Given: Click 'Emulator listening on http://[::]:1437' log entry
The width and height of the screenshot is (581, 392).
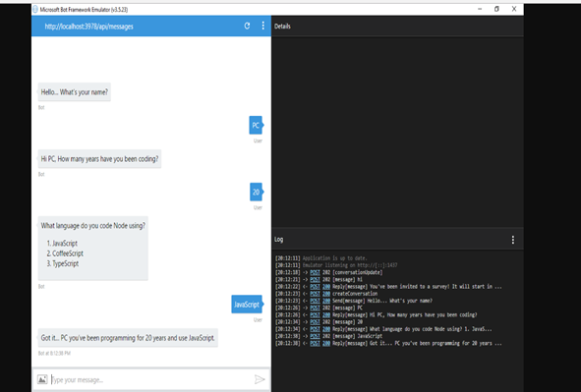Looking at the screenshot, I should tap(350, 265).
